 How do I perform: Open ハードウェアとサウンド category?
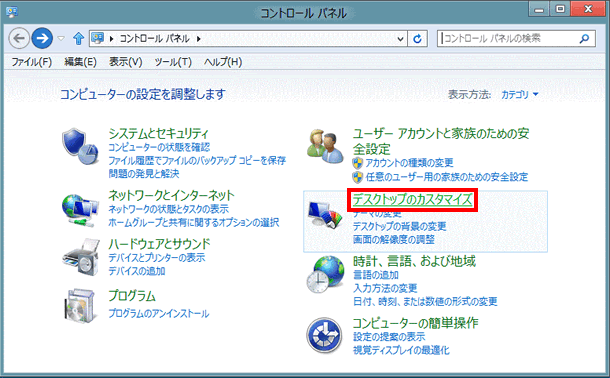pyautogui.click(x=159, y=244)
